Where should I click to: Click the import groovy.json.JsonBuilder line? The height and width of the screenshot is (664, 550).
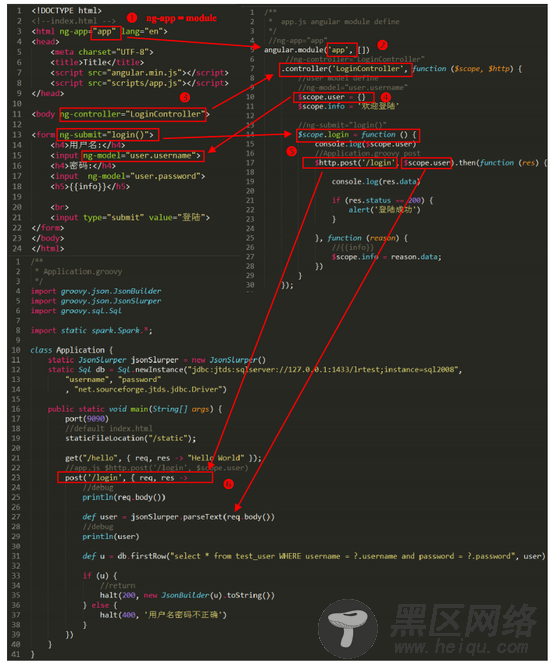(96, 291)
